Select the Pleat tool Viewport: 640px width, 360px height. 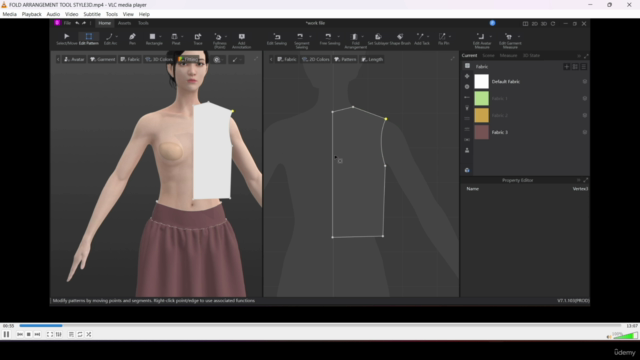175,39
